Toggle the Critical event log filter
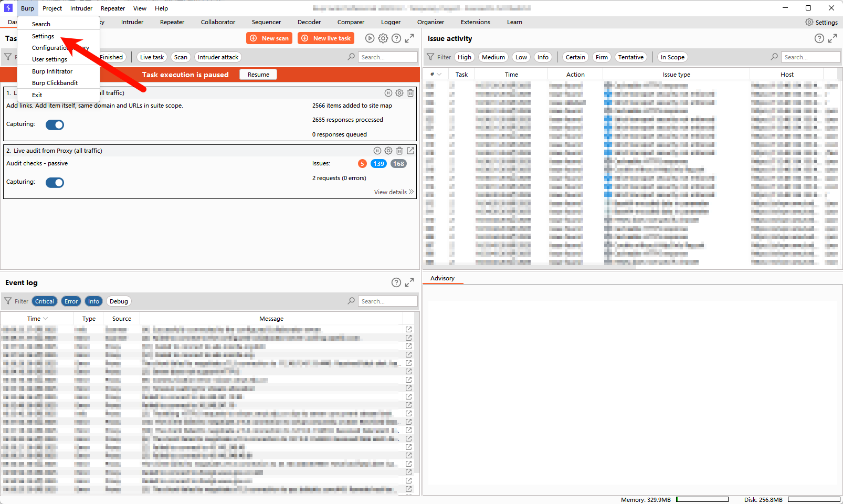The height and width of the screenshot is (504, 843). (x=45, y=301)
